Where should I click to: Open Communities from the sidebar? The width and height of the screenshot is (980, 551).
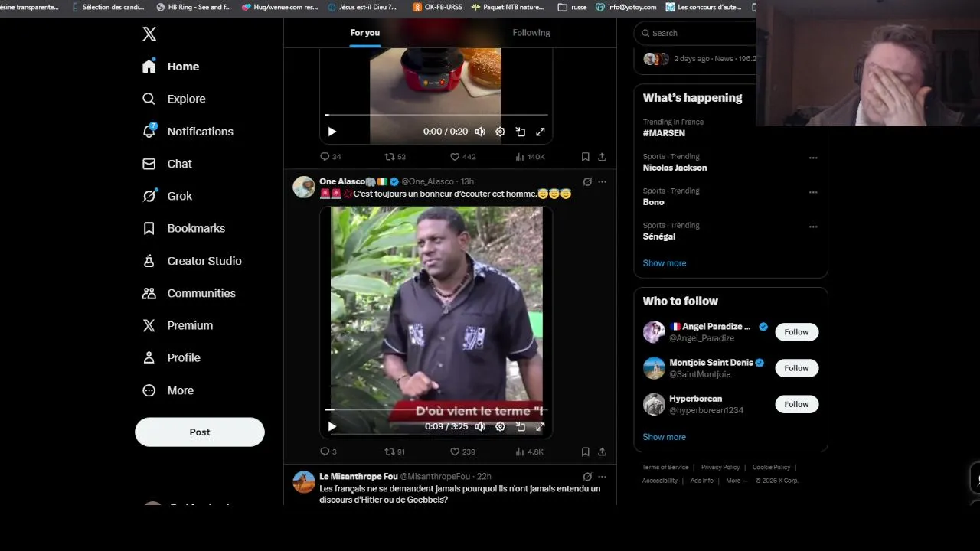tap(189, 293)
